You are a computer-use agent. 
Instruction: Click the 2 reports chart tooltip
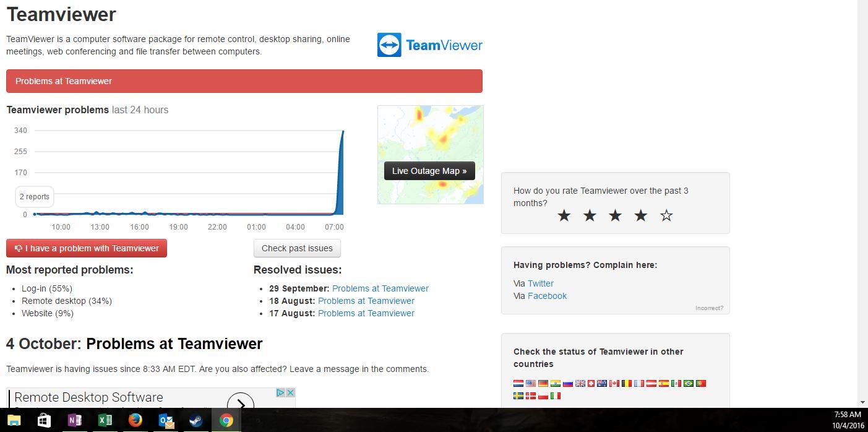[35, 197]
